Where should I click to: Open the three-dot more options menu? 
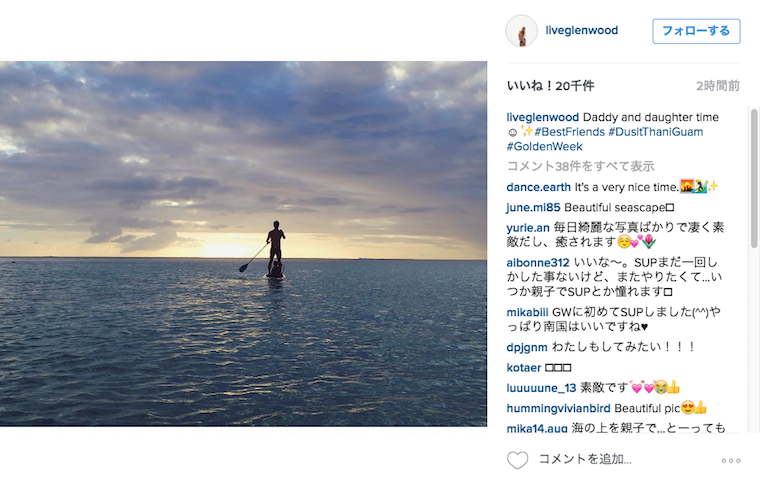coord(731,460)
